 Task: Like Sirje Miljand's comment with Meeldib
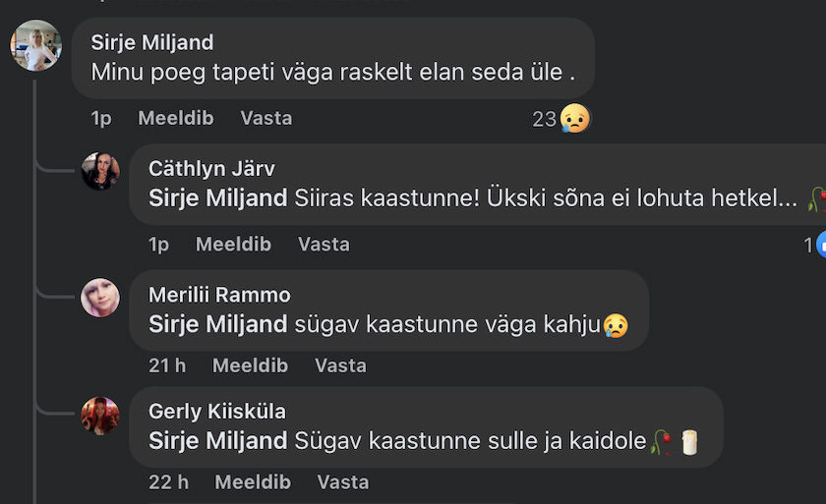pyautogui.click(x=175, y=118)
